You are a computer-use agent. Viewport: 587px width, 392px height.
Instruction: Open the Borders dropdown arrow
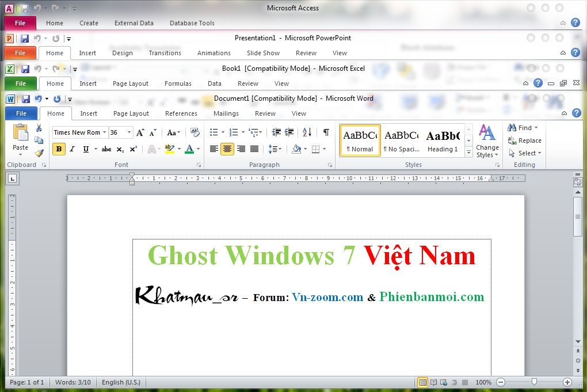[x=324, y=149]
